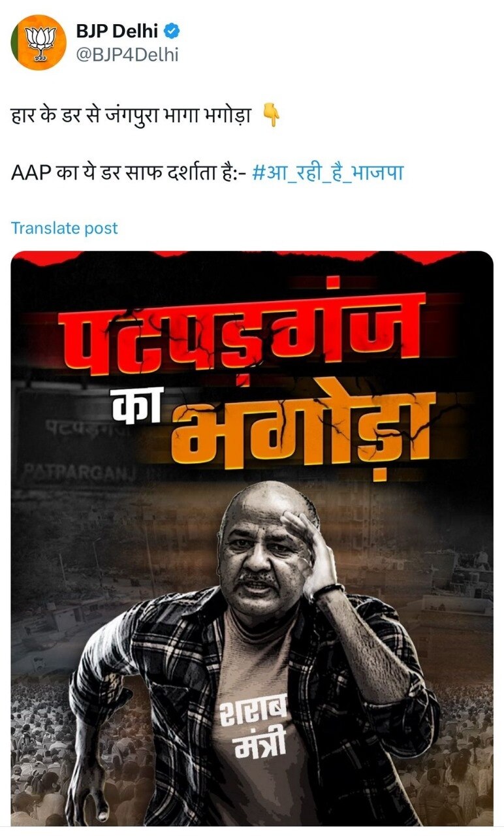The width and height of the screenshot is (504, 836).
Task: Open the BJP Delhi display name
Action: (x=117, y=30)
